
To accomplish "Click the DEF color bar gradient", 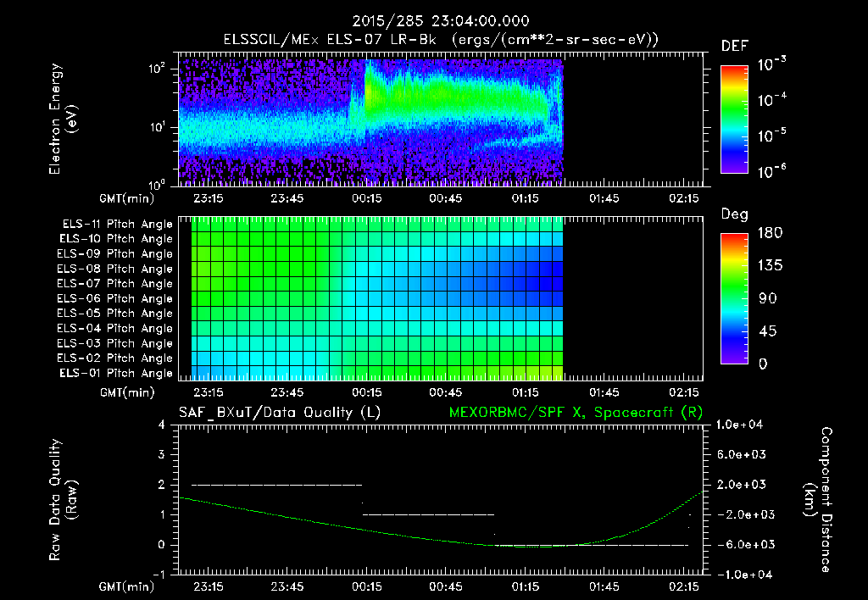I will point(734,119).
